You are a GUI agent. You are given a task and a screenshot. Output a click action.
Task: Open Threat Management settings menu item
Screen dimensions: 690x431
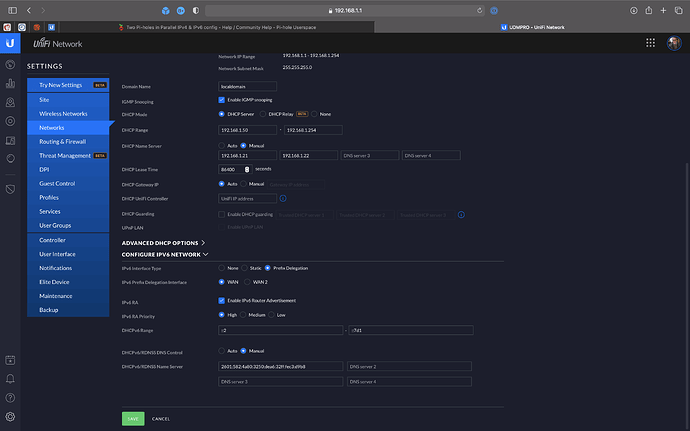coord(68,155)
